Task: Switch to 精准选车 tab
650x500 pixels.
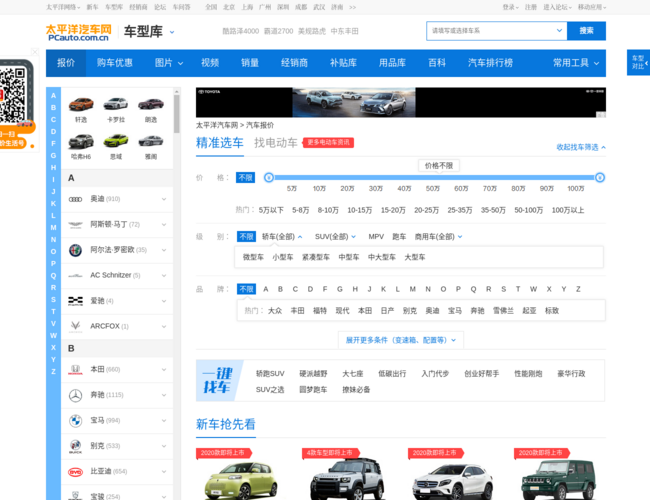Action: tap(220, 143)
